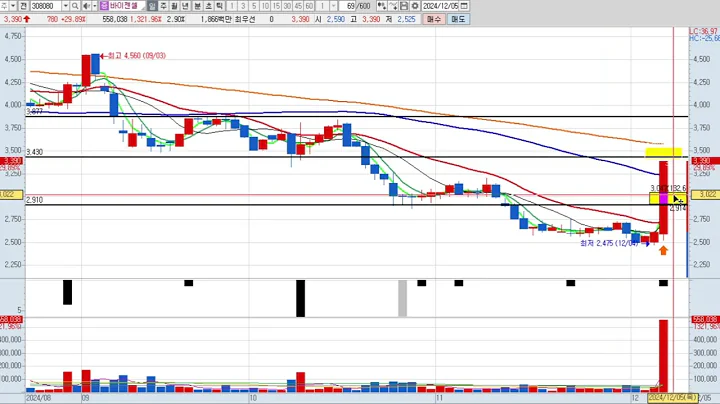Viewport: 720px width, 404px height.
Task: Click the large red candle on 12/05
Action: [x=663, y=197]
